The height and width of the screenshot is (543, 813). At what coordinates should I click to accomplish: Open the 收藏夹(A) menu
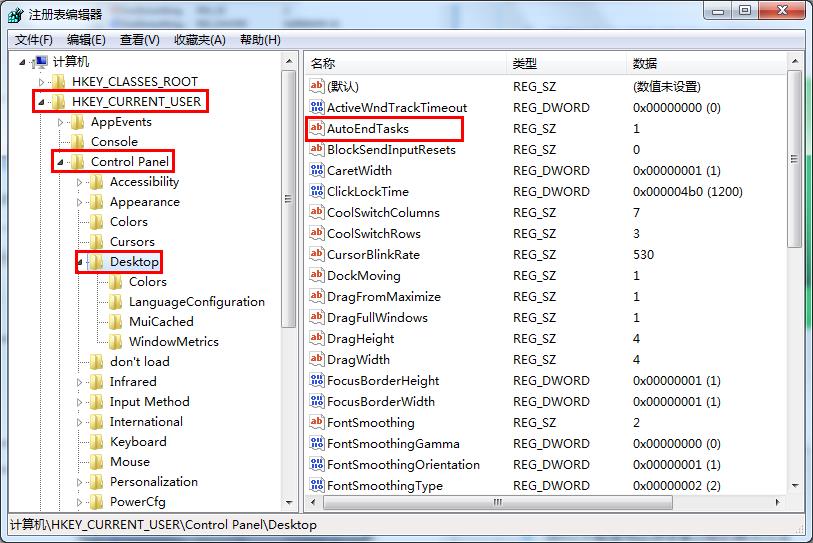pos(200,40)
